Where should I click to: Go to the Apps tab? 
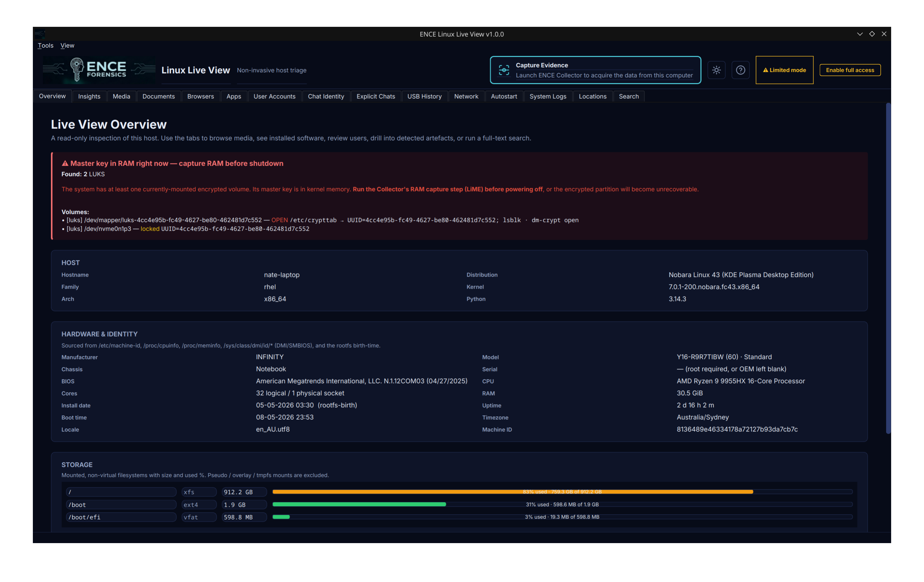pyautogui.click(x=234, y=97)
